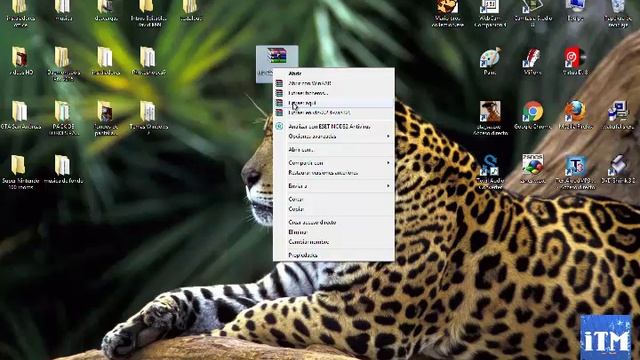This screenshot has width=640, height=360.
Task: Open the 'GTA San Andreas' folder
Action: coord(20,111)
